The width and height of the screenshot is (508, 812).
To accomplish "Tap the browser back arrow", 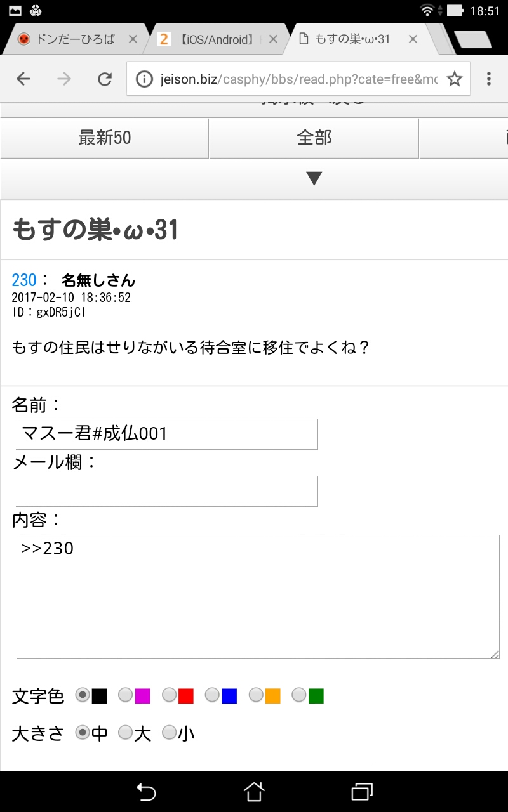I will coord(23,79).
